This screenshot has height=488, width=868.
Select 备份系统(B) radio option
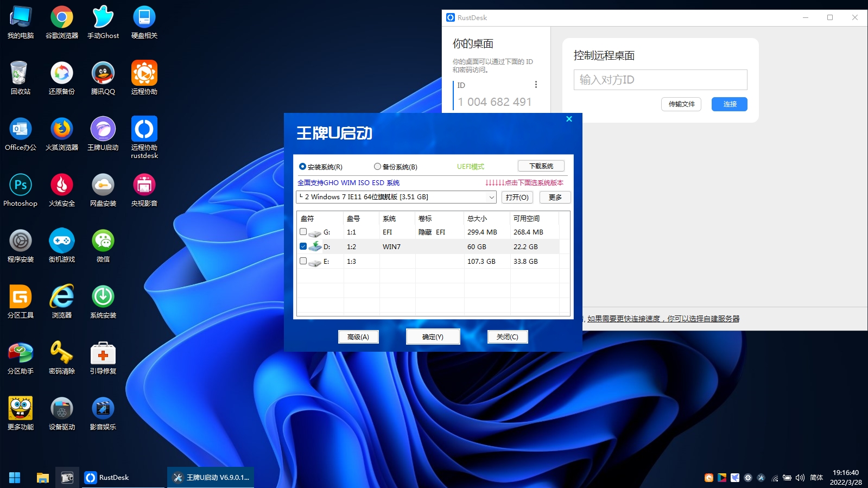tap(396, 167)
